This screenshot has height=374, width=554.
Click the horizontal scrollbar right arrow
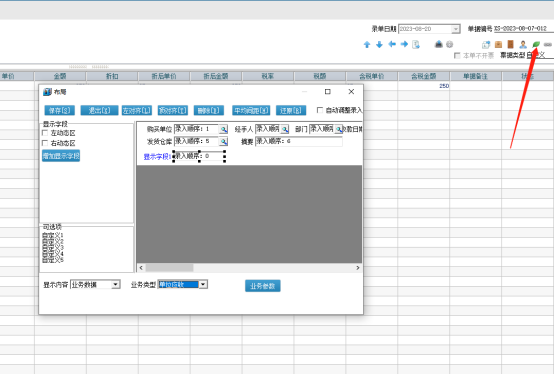358,268
